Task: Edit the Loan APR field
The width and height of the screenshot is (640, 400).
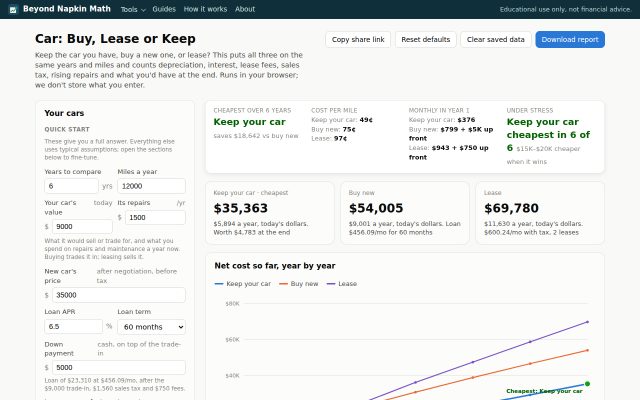Action: [x=73, y=327]
